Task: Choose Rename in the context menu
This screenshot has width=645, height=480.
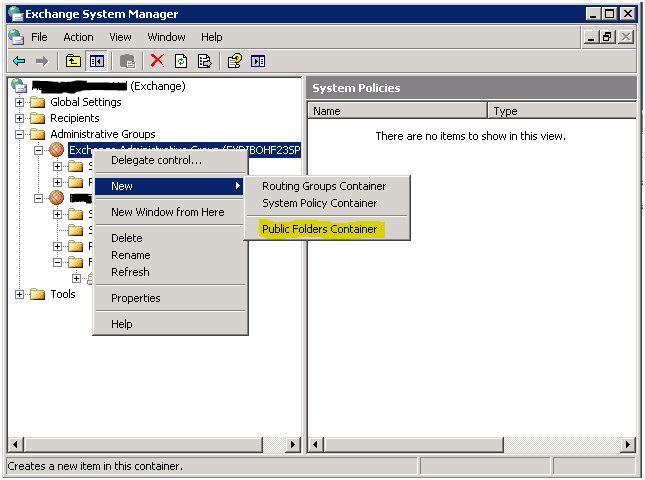Action: 170,255
